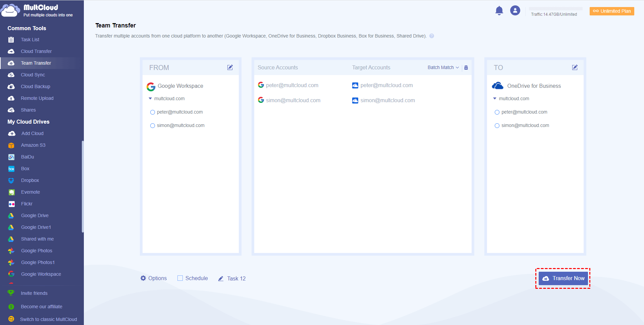Viewport: 644px width, 325px height.
Task: Click the MultCloud logo
Action: point(37,10)
